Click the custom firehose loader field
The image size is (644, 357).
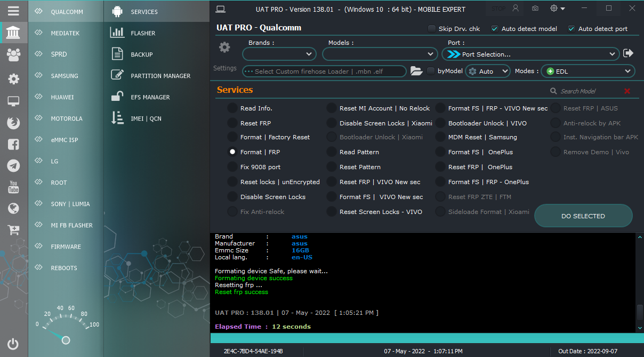tap(325, 71)
